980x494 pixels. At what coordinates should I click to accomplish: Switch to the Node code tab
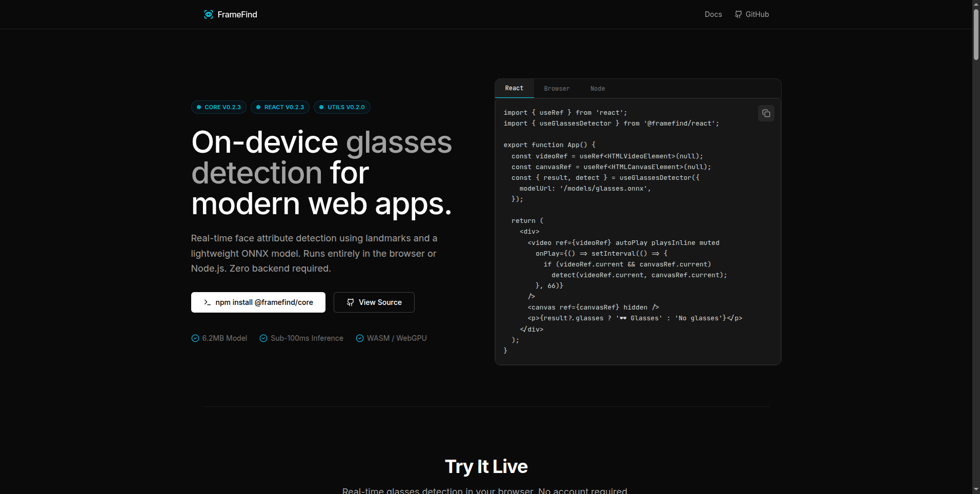598,89
